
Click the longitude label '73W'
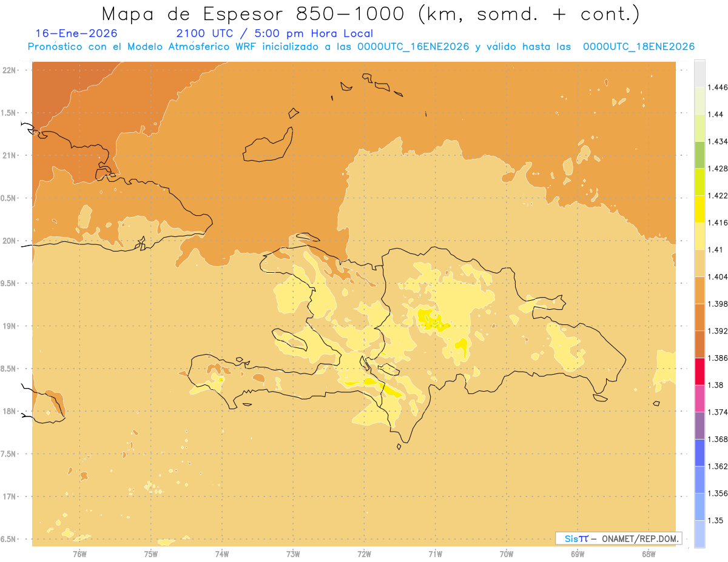pos(293,554)
